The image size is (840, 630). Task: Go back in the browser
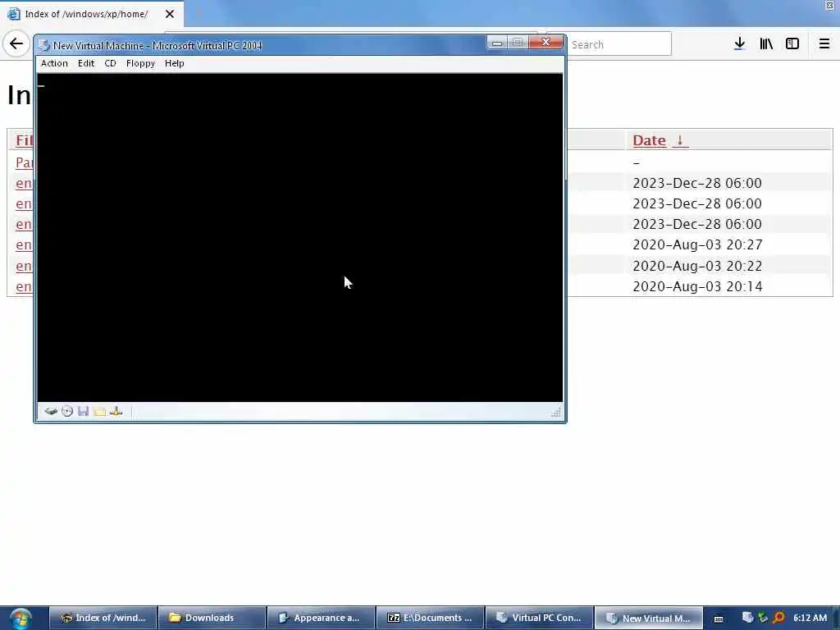click(x=16, y=43)
